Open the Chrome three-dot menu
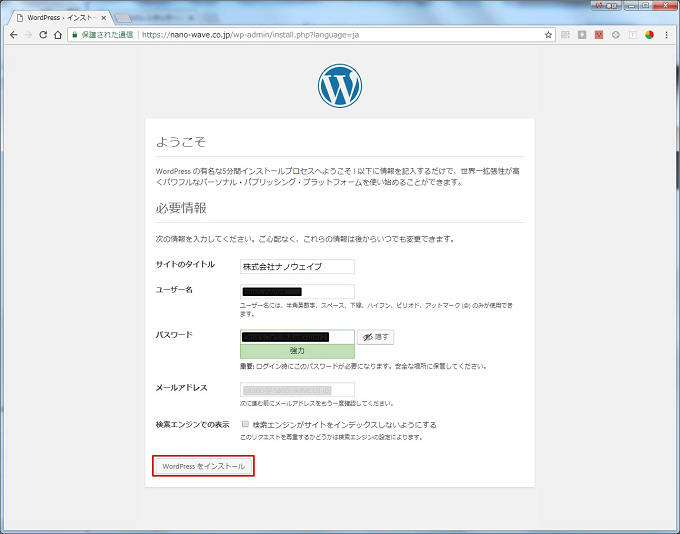 point(667,35)
